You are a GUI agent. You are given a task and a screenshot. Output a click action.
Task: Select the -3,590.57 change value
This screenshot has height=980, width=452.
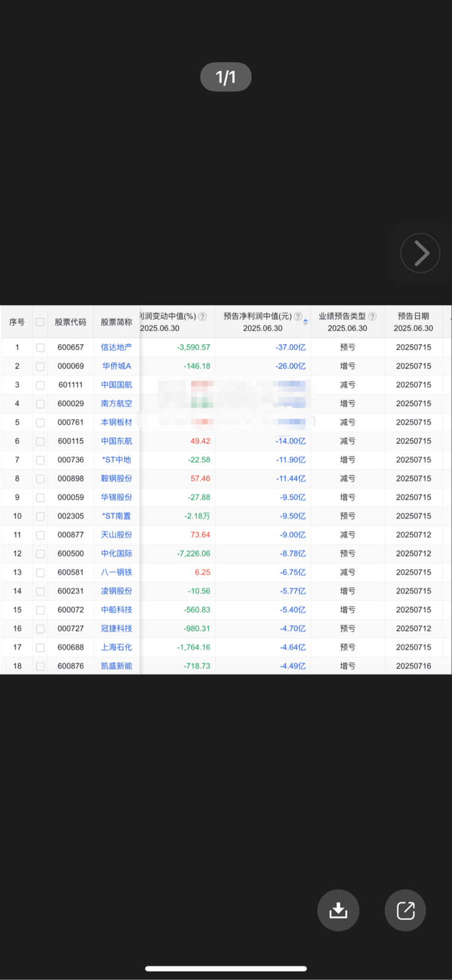[194, 347]
